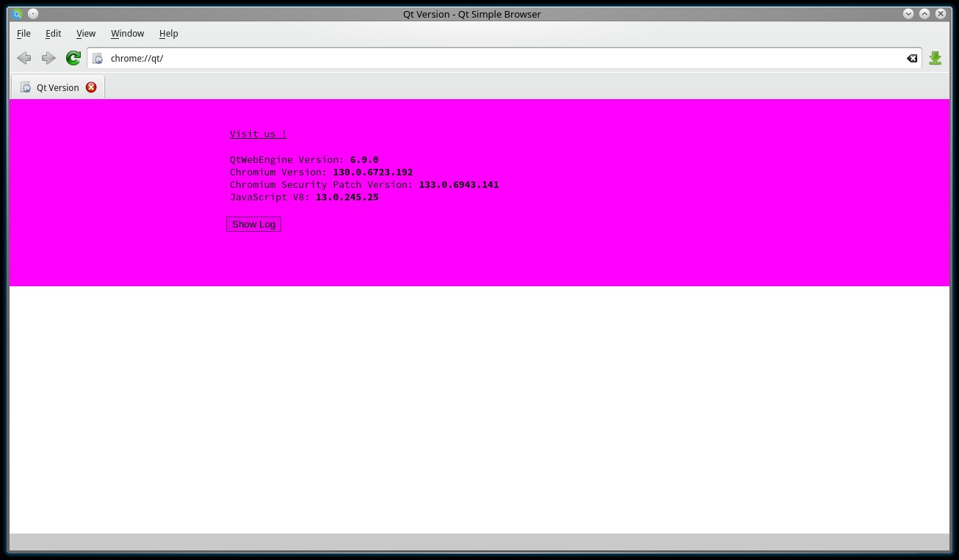Screen dimensions: 959x560
Task: Click security patch version 133.0.6943.141
Action: pos(459,184)
